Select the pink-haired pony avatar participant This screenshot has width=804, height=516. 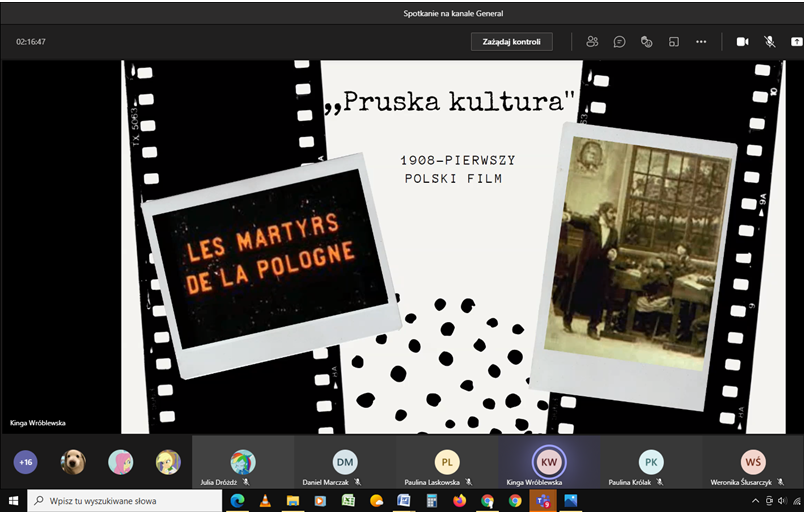point(120,462)
